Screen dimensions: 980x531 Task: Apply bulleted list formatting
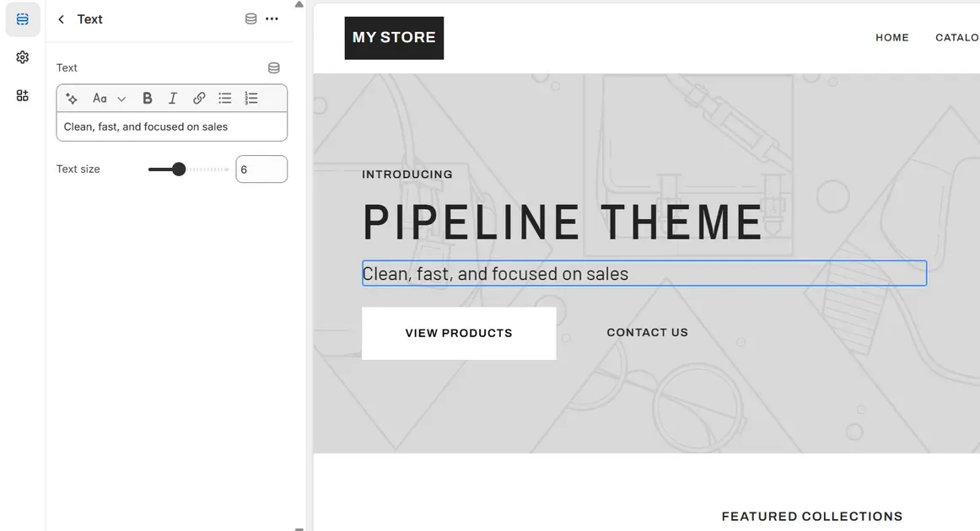pos(225,98)
